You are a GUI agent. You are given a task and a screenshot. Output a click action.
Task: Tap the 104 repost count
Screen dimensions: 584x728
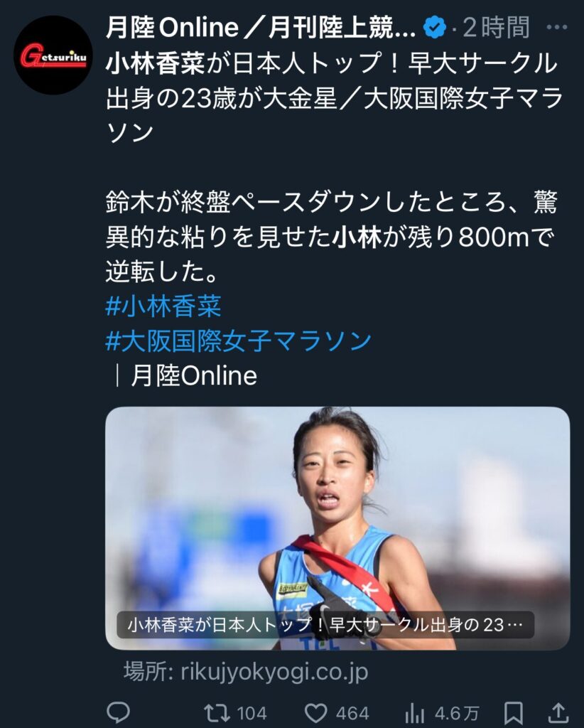252,713
